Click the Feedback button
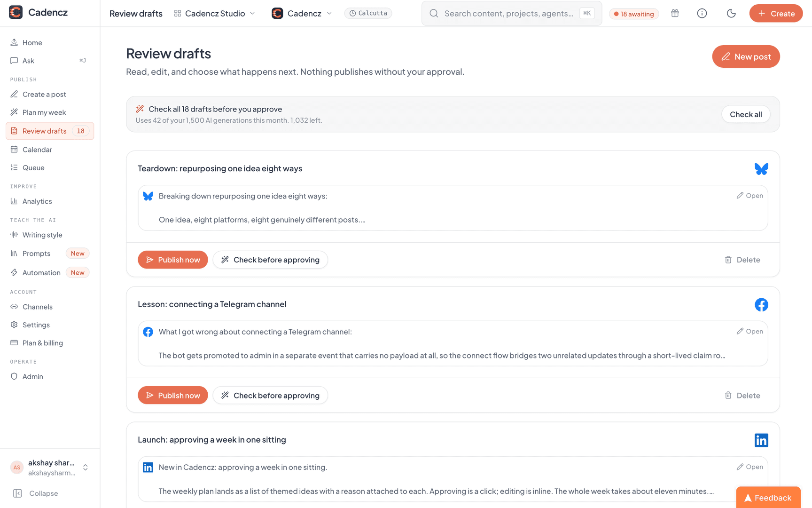The width and height of the screenshot is (812, 508). coord(768,498)
